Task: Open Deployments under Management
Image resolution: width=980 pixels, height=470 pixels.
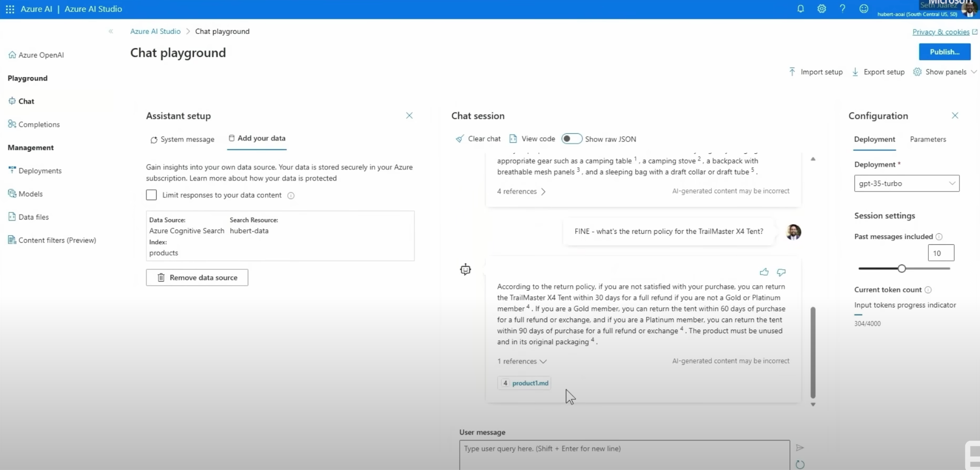Action: click(x=35, y=171)
